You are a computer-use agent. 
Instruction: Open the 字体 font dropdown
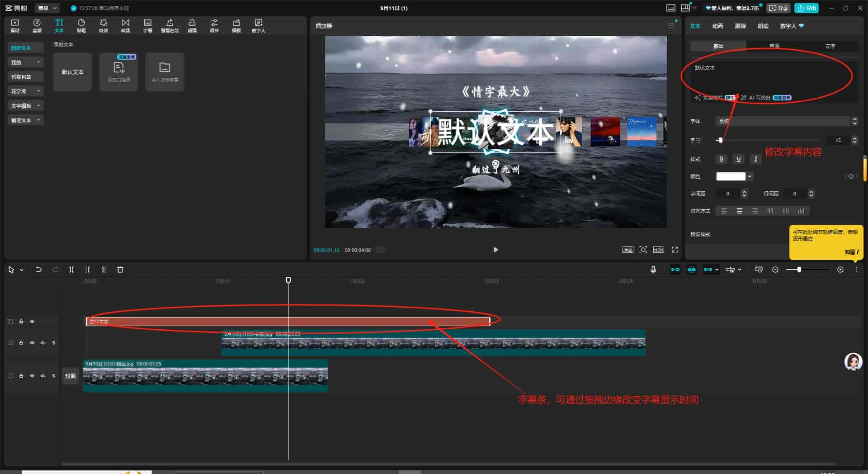pos(786,121)
